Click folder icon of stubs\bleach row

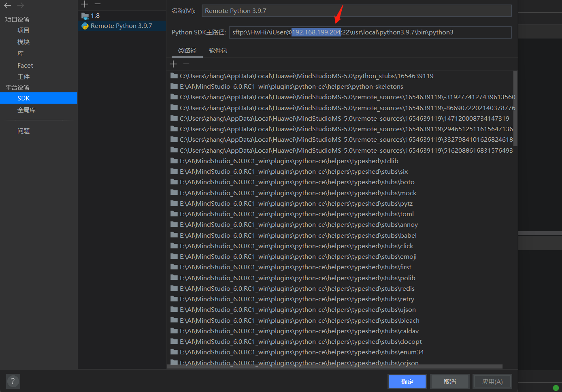(175, 320)
